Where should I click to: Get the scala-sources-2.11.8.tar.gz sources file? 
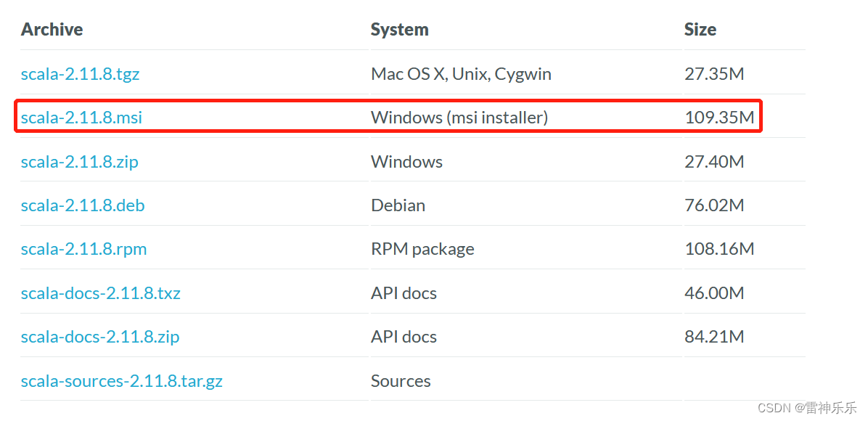122,381
